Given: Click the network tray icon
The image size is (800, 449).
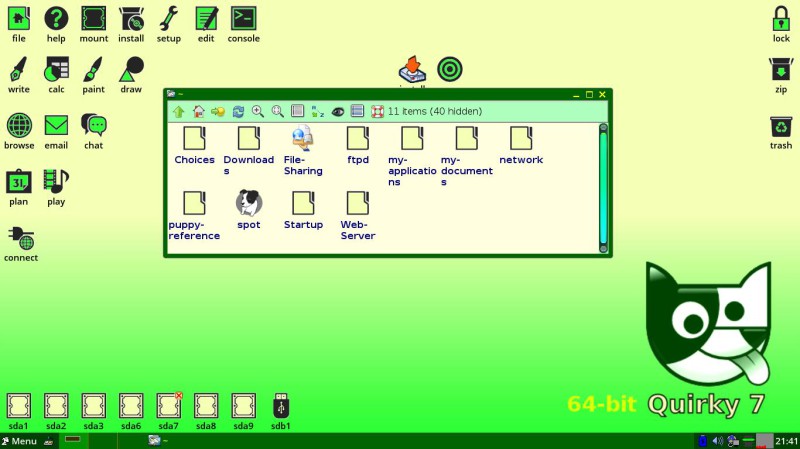Looking at the screenshot, I should 733,440.
